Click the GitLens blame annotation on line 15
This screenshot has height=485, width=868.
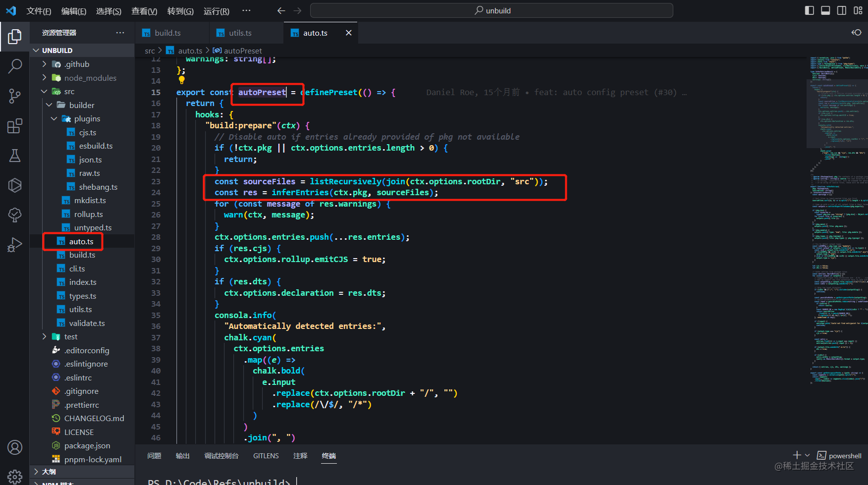556,92
